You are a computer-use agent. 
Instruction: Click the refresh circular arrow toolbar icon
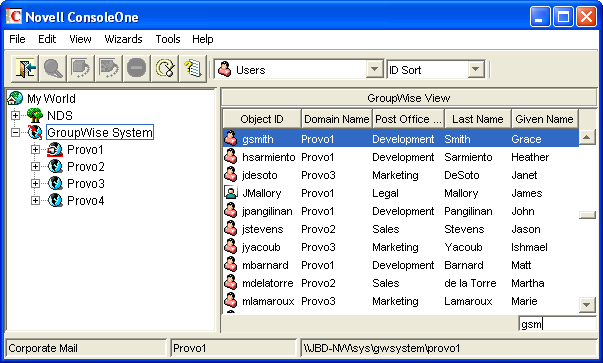(165, 68)
